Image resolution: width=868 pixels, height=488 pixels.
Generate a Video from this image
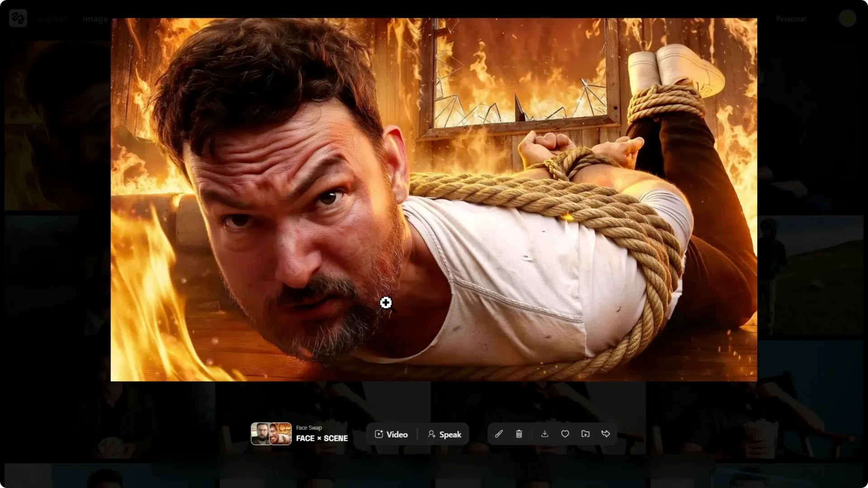[392, 434]
